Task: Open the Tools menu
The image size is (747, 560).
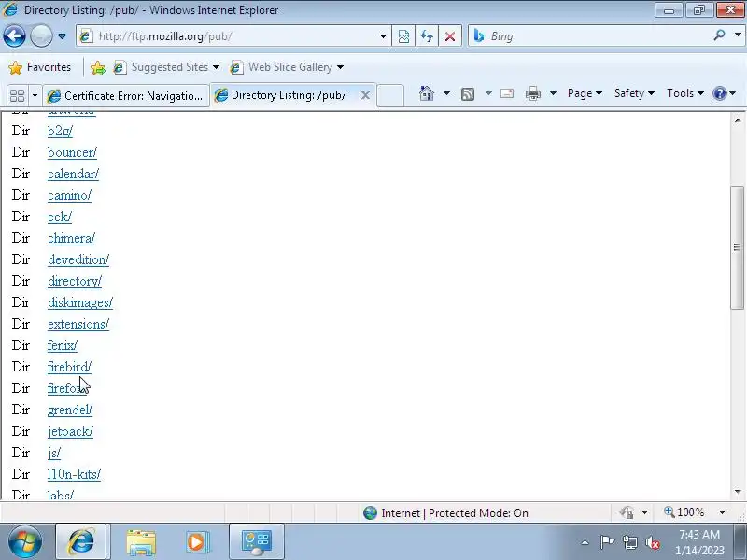Action: coord(685,93)
